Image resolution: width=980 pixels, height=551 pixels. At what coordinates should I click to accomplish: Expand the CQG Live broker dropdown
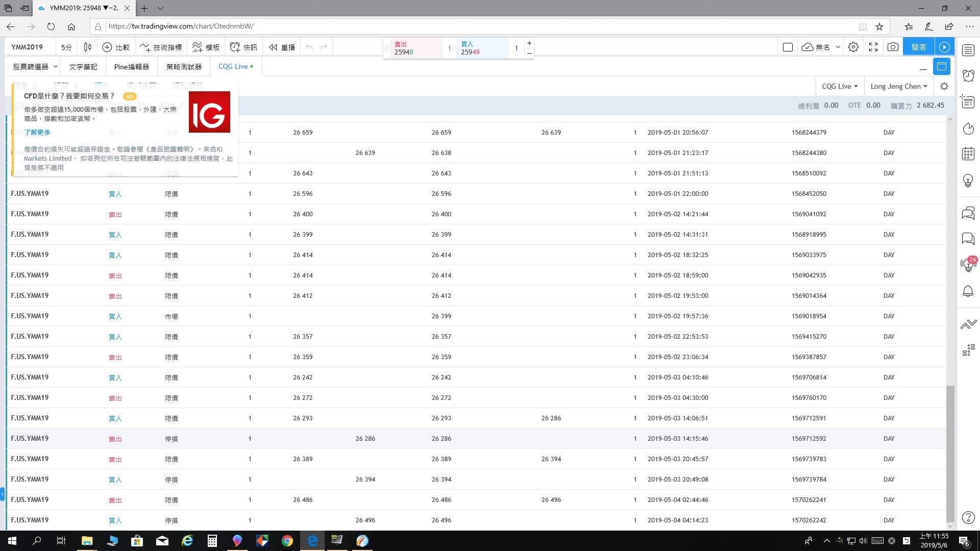pyautogui.click(x=840, y=86)
